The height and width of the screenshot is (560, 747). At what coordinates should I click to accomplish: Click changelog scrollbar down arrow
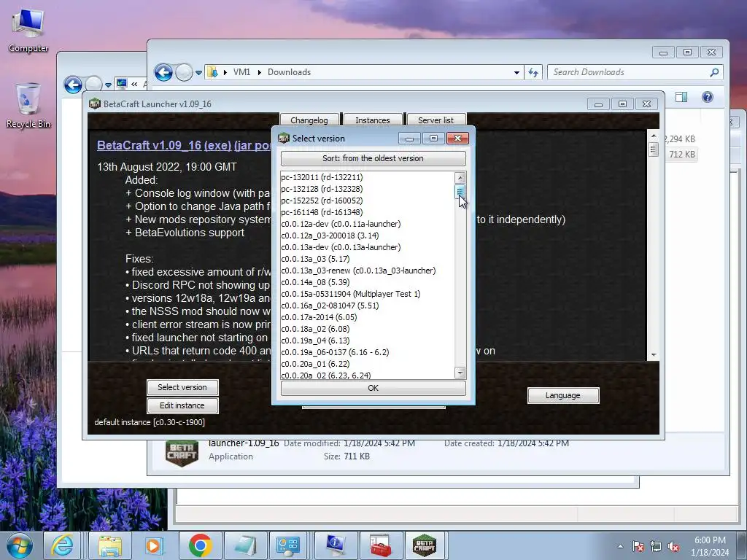(x=653, y=355)
